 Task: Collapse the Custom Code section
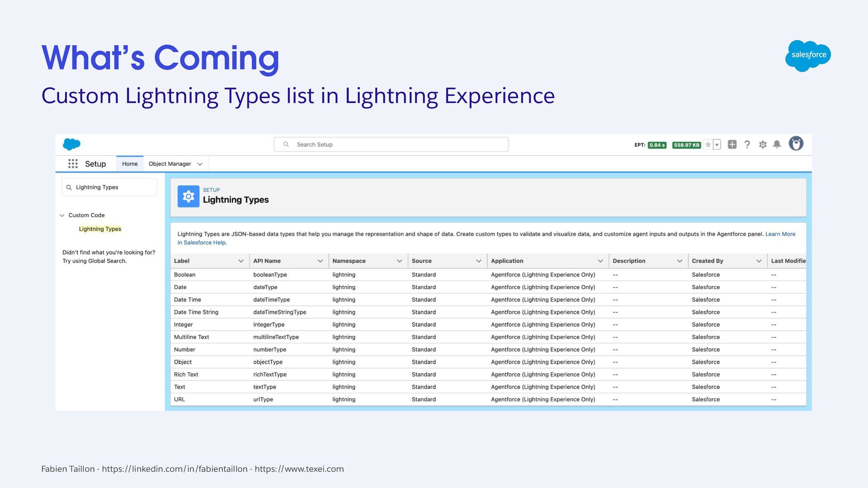point(62,216)
